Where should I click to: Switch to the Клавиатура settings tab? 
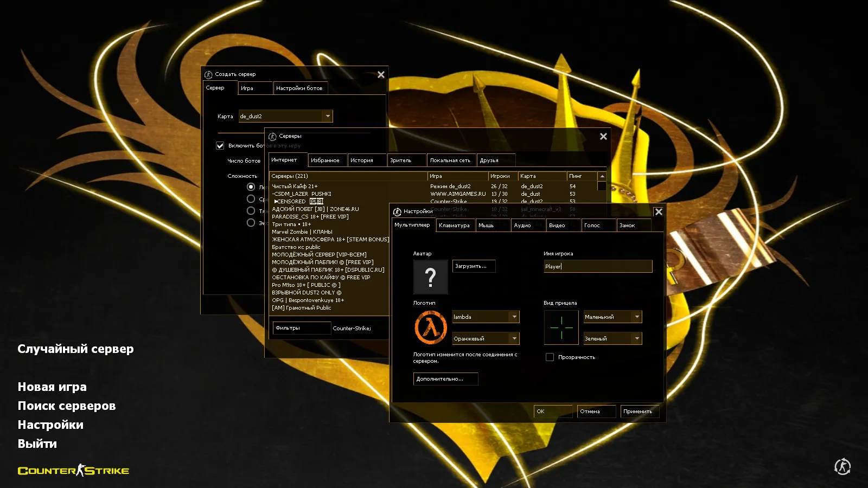click(455, 225)
